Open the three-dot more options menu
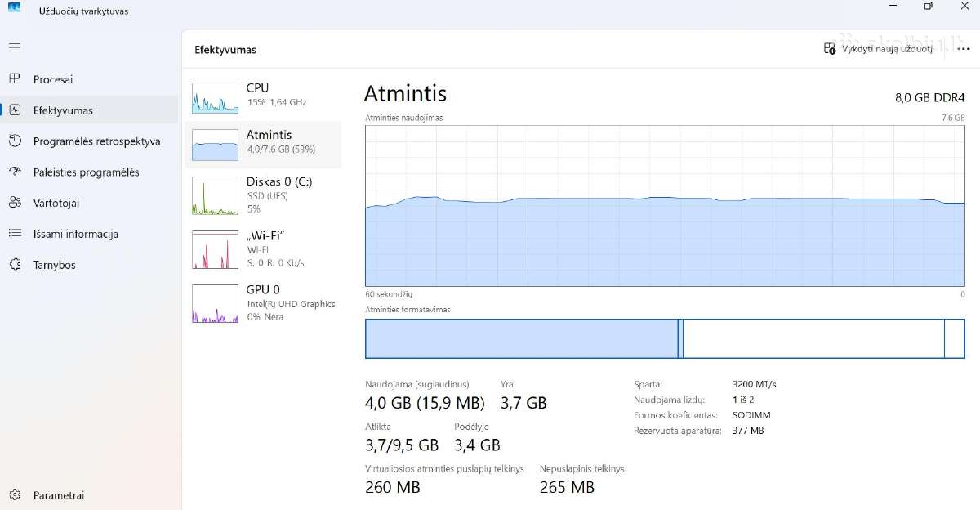The image size is (980, 510). click(962, 49)
